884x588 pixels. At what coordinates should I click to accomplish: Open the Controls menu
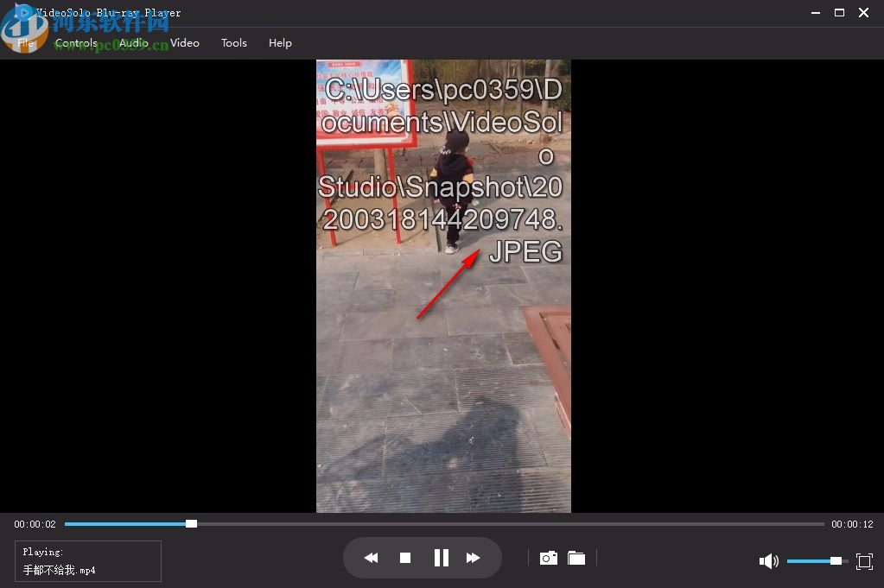[76, 42]
